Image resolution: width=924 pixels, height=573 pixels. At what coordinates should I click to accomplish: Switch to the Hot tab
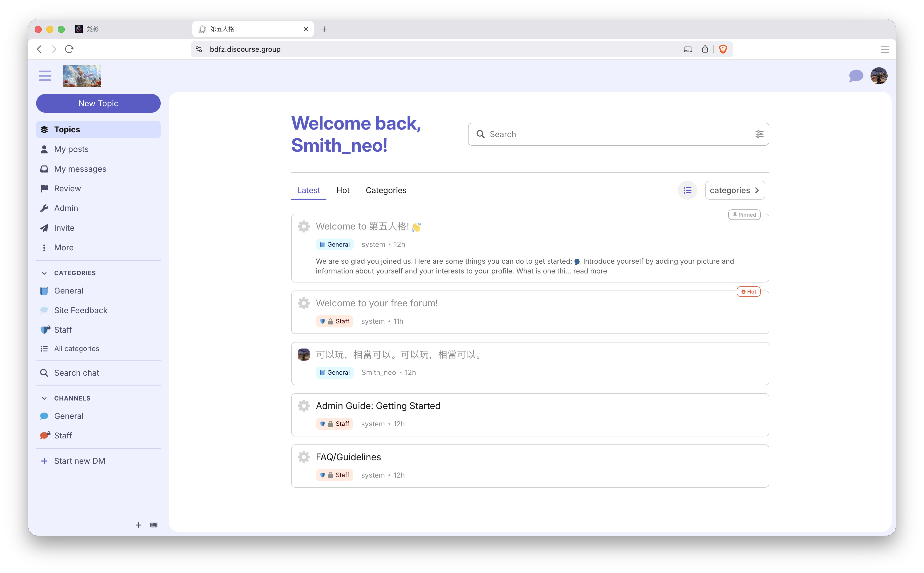[342, 190]
